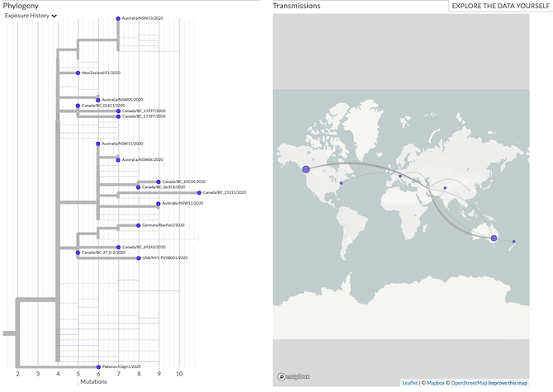The width and height of the screenshot is (553, 392).
Task: Click the large Australia map circle
Action: (494, 238)
